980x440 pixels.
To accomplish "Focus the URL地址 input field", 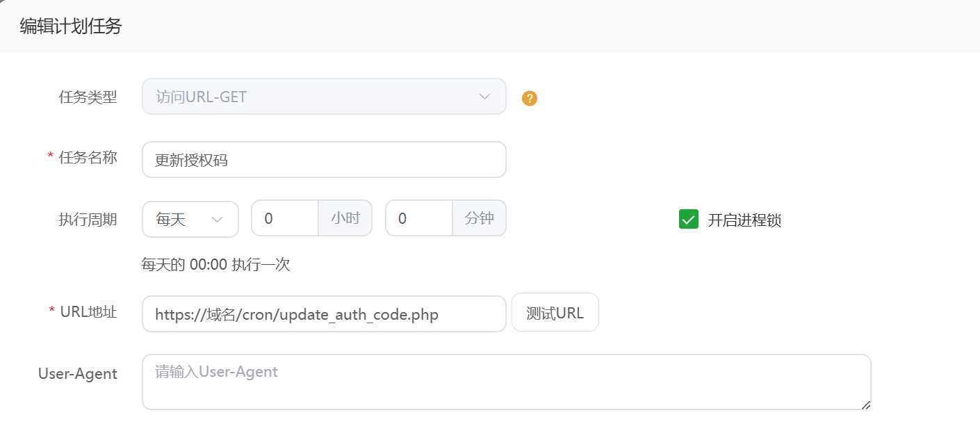I will pos(323,314).
